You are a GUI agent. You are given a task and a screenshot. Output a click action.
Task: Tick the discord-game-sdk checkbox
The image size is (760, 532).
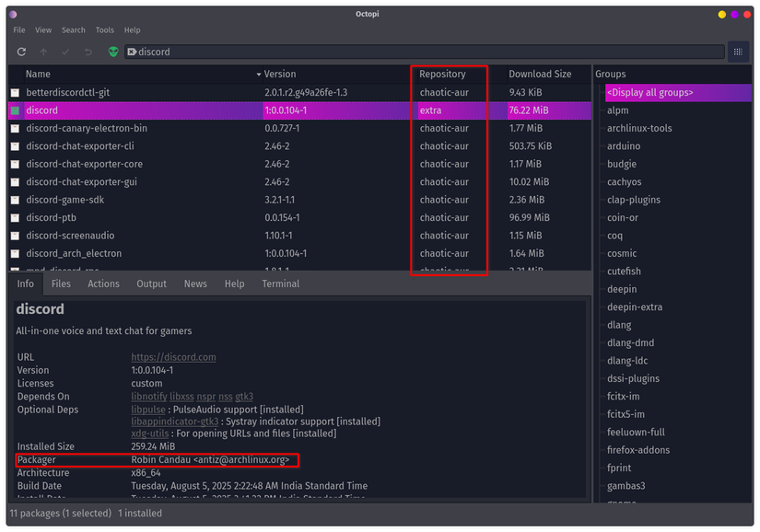[13, 200]
